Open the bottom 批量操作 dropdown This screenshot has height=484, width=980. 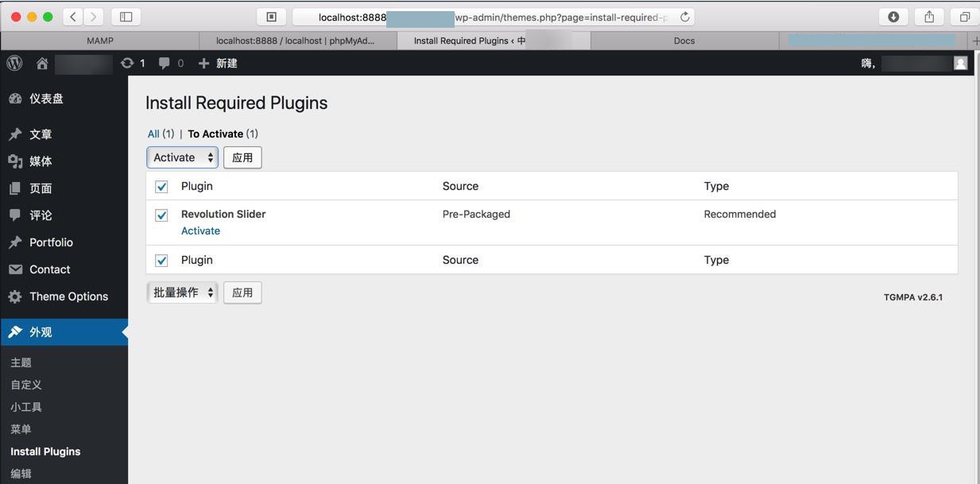point(183,292)
